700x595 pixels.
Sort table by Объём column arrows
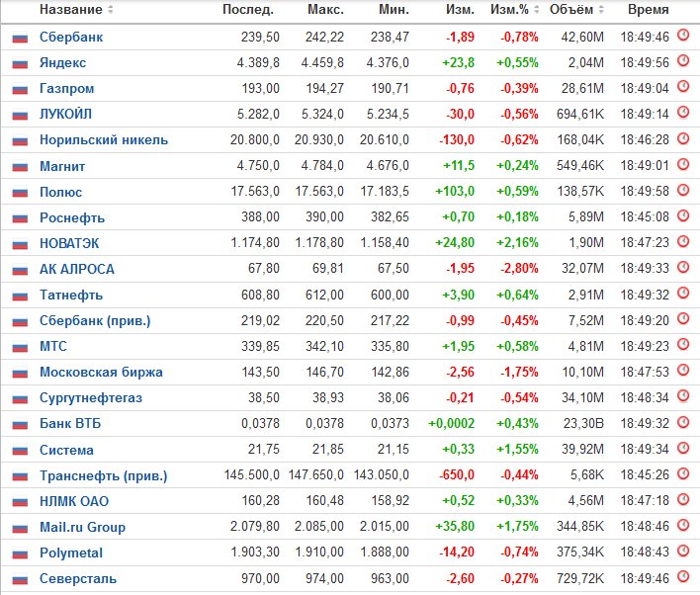tap(601, 9)
